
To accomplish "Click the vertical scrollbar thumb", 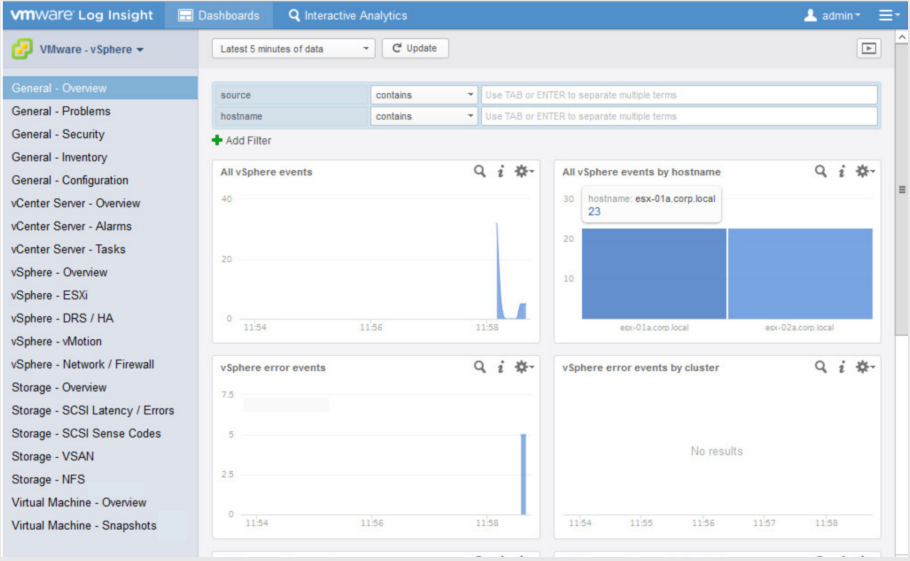I will (x=901, y=190).
